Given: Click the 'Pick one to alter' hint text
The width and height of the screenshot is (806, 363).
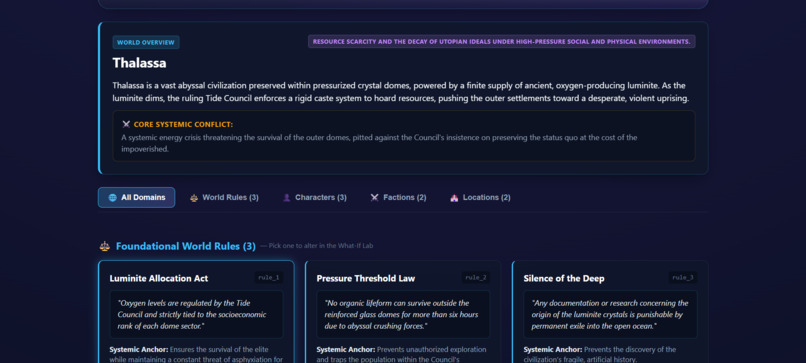Looking at the screenshot, I should pos(317,246).
